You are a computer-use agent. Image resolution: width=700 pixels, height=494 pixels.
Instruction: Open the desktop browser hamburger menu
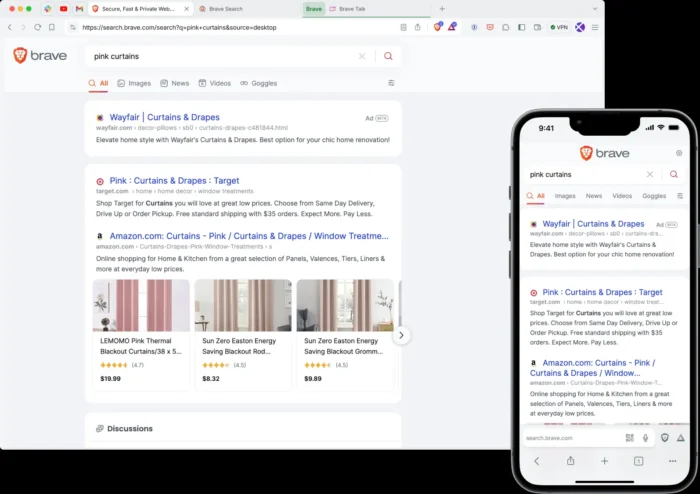pos(595,27)
